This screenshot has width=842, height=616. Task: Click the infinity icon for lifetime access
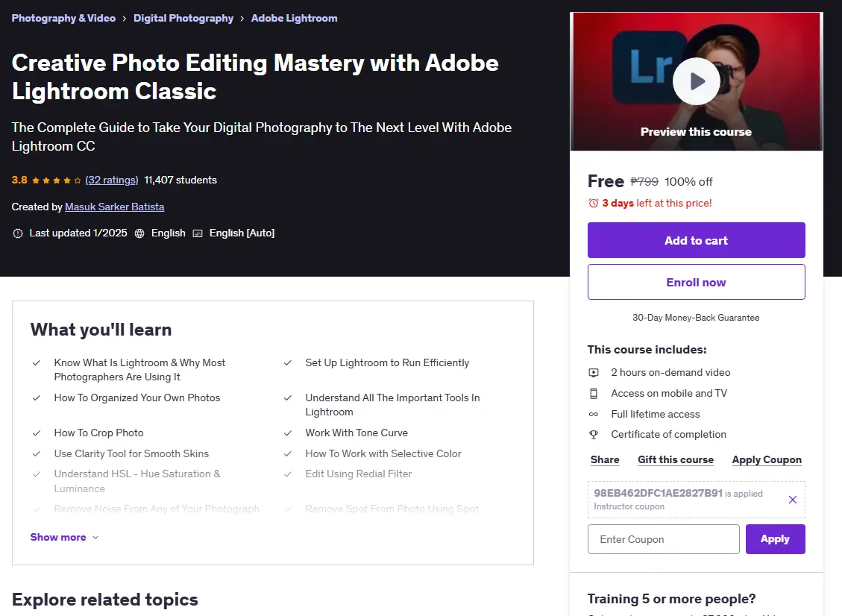click(x=594, y=414)
